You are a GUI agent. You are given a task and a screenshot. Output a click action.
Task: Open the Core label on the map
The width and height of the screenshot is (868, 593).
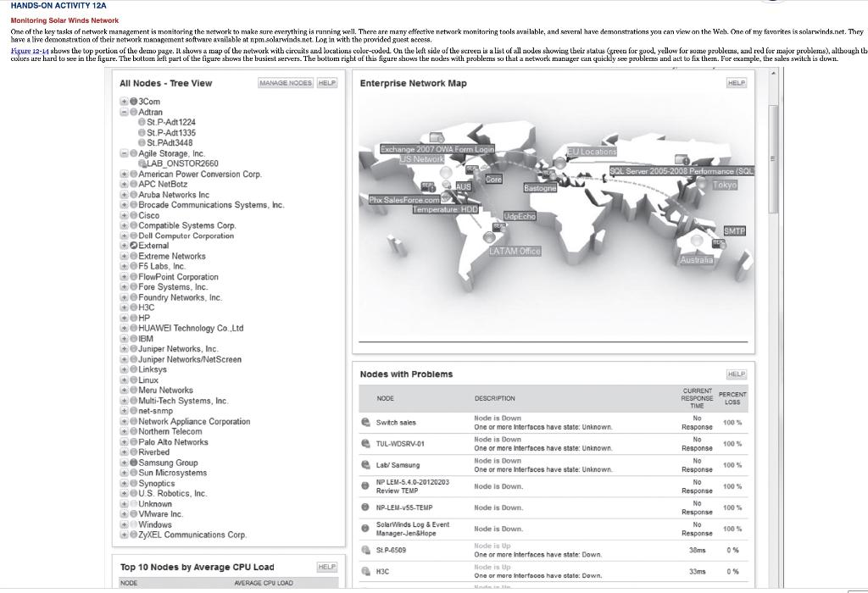tap(493, 180)
